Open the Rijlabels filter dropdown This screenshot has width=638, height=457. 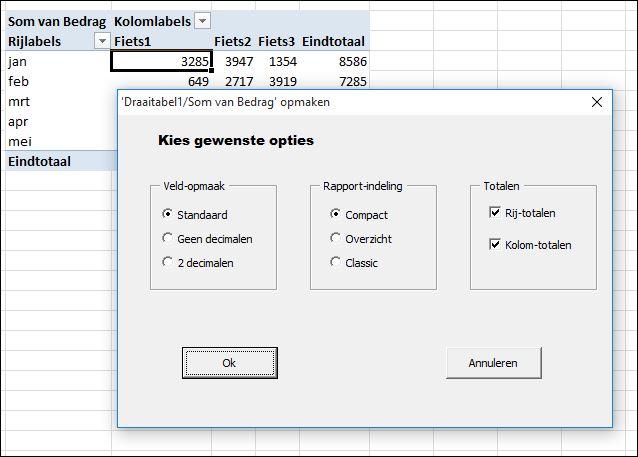[x=102, y=41]
